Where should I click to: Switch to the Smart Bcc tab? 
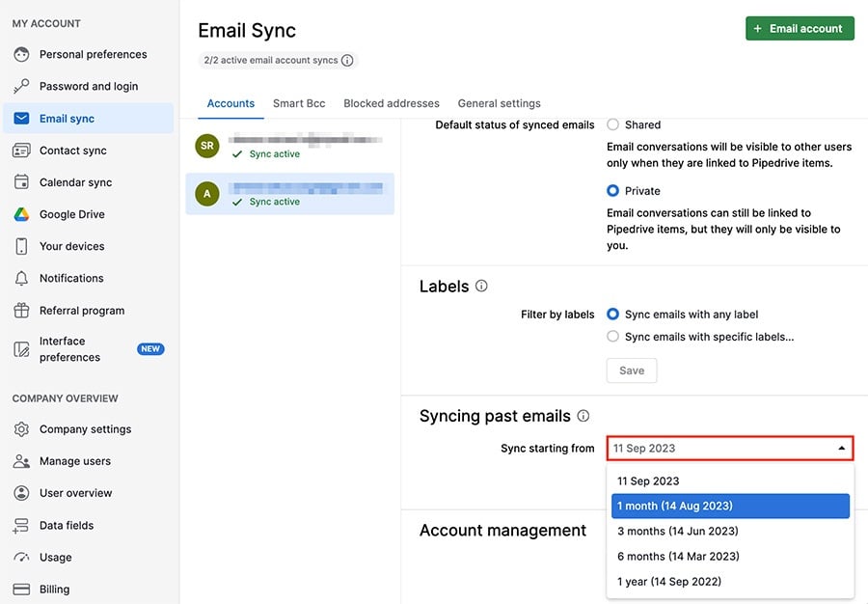coord(299,103)
